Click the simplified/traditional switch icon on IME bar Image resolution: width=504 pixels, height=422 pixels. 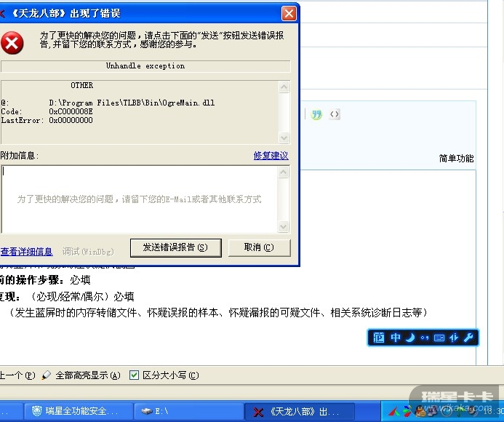[x=454, y=338]
